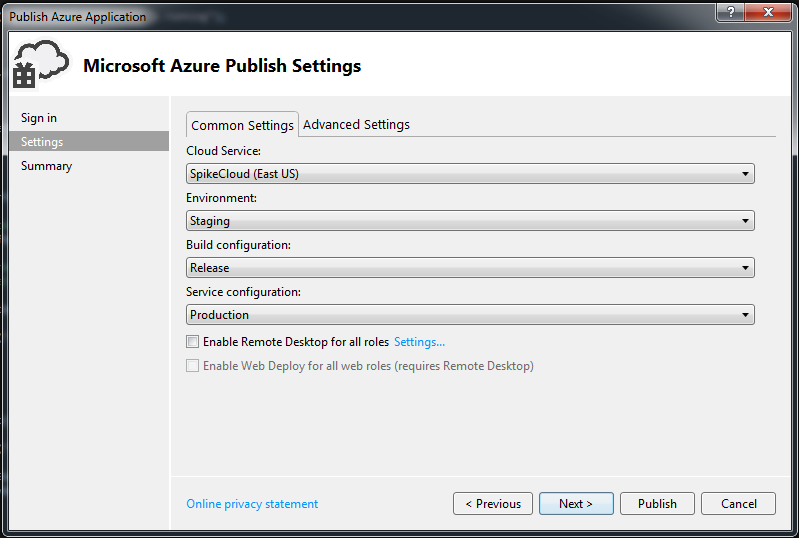
Task: Click the Environment label
Action: point(221,198)
